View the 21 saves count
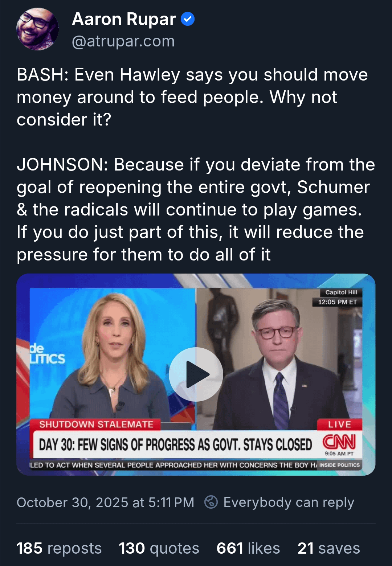392x566 pixels. pyautogui.click(x=329, y=548)
